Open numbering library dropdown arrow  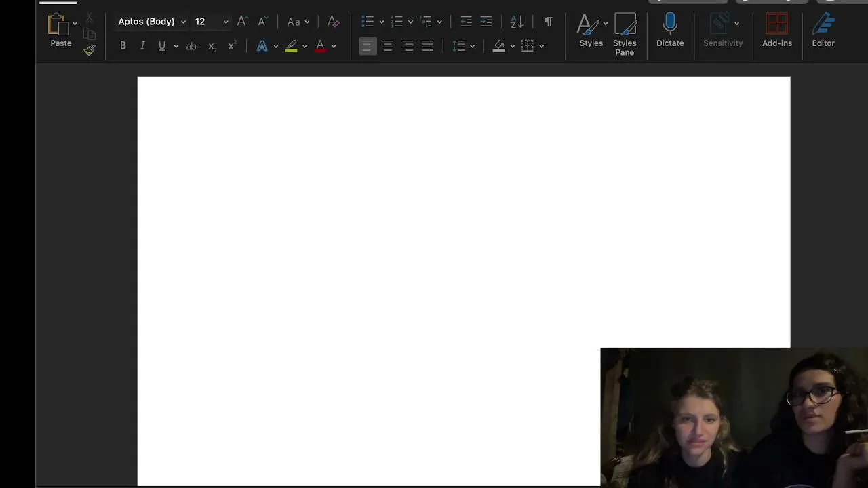tap(410, 22)
